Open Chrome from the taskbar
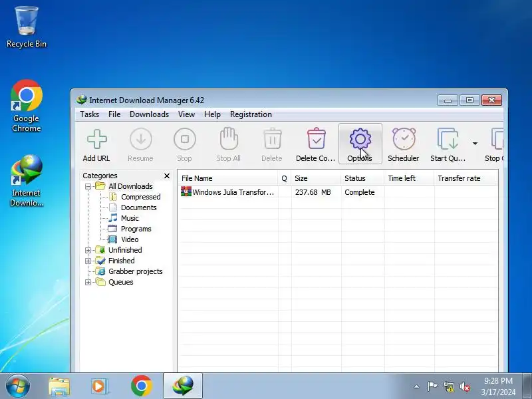532x399 pixels. click(142, 386)
